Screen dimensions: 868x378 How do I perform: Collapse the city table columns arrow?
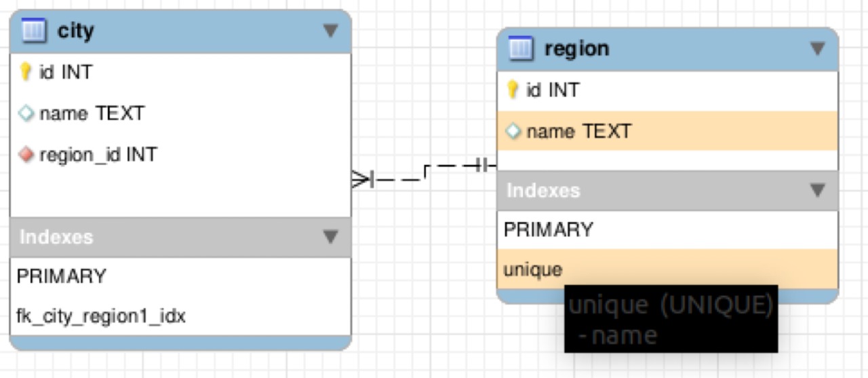click(x=330, y=31)
